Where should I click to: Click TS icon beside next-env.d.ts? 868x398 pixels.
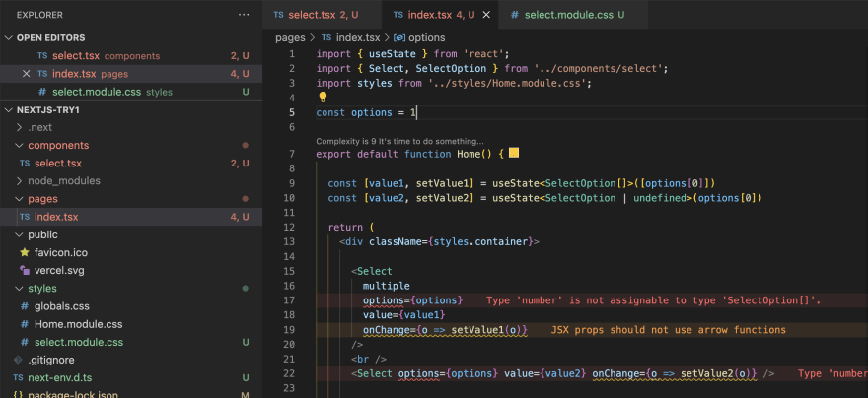(x=18, y=377)
